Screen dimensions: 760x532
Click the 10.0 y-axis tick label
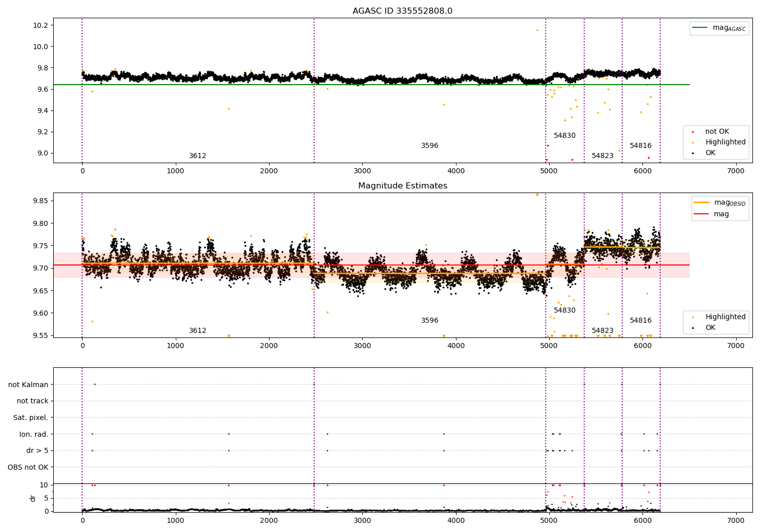(40, 47)
